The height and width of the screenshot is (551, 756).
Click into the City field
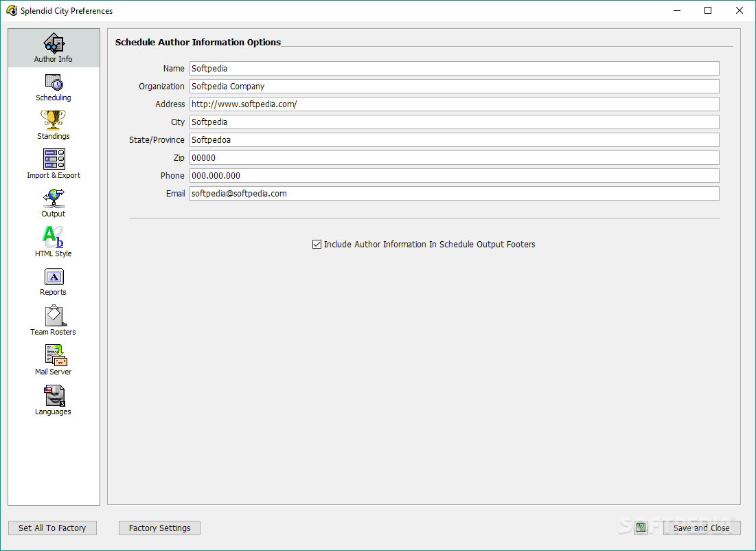tap(454, 122)
